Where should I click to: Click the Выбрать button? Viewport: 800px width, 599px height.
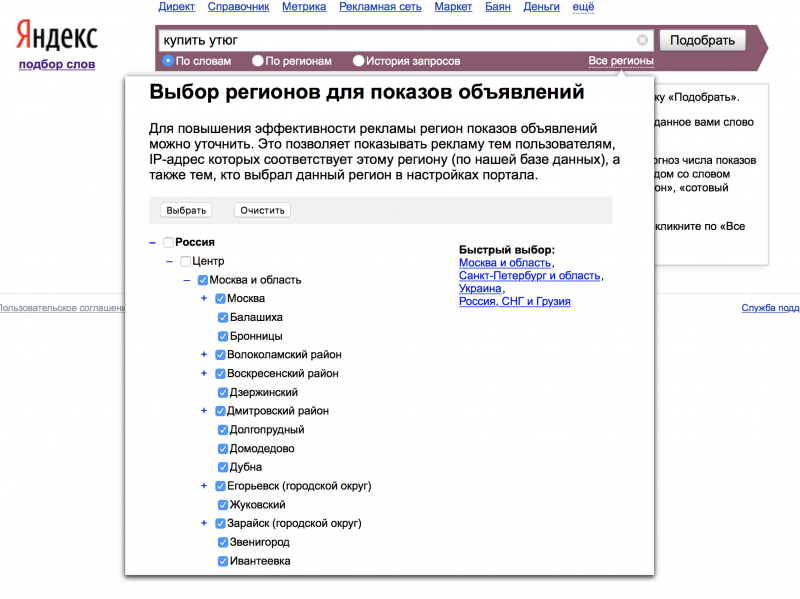coord(186,210)
